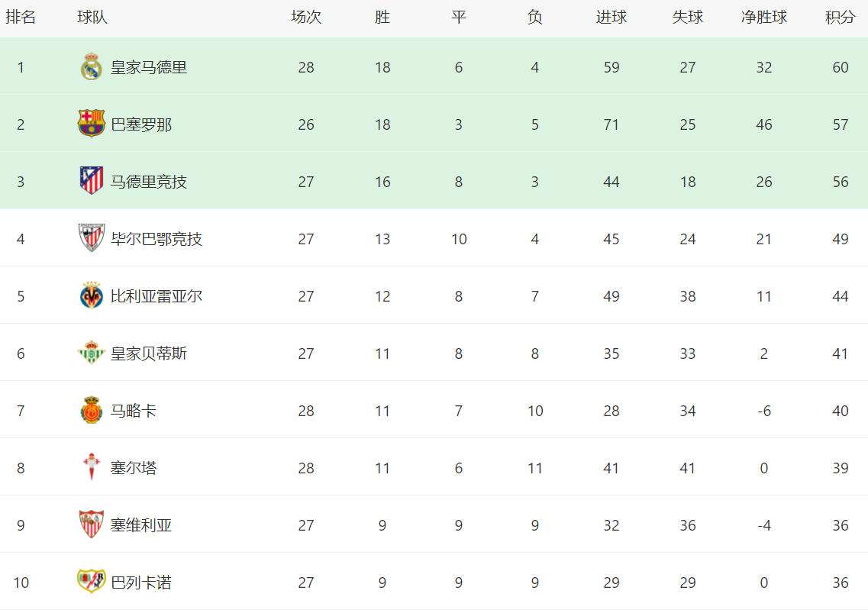The height and width of the screenshot is (610, 868).
Task: Open the Villarreal yellow crest icon
Action: point(92,295)
